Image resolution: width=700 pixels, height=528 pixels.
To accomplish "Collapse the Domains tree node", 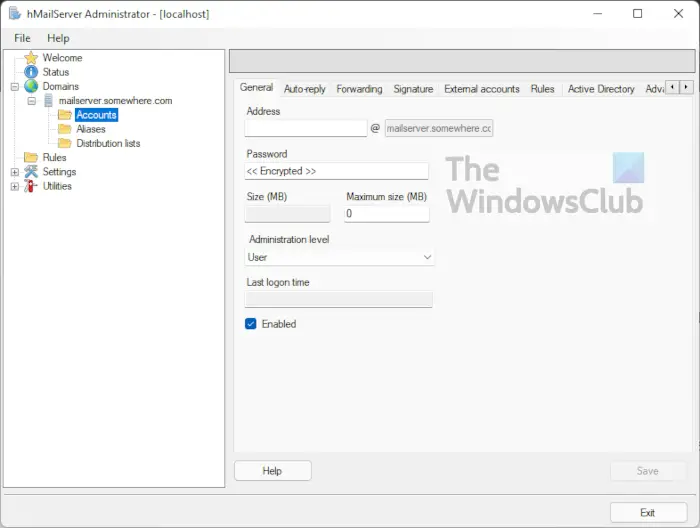I will pos(15,87).
